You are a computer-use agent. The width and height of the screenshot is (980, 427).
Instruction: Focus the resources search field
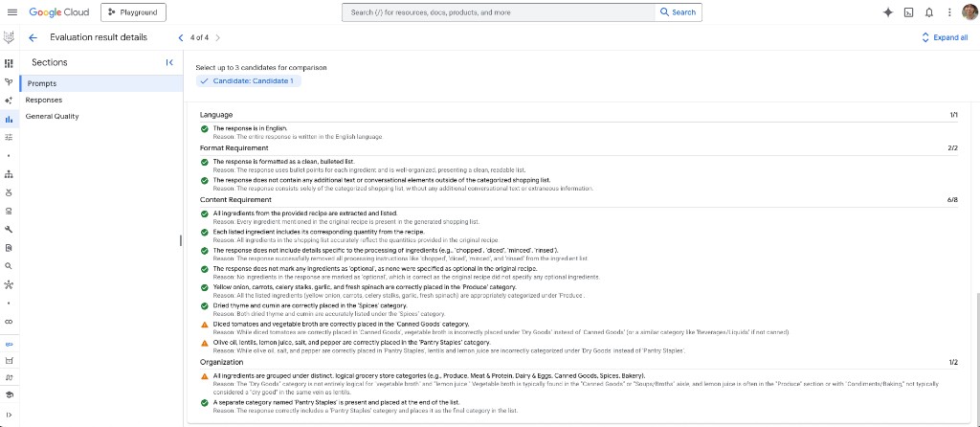(x=498, y=11)
